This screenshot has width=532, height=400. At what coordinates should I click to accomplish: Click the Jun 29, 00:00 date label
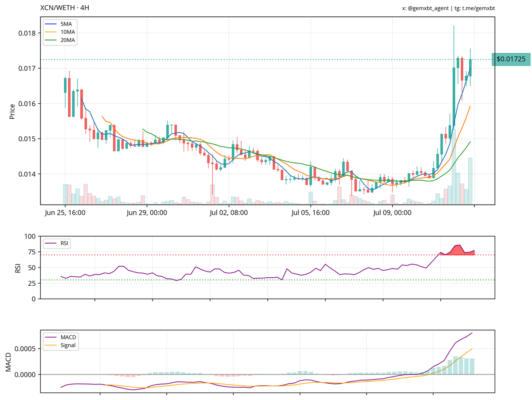coord(147,213)
